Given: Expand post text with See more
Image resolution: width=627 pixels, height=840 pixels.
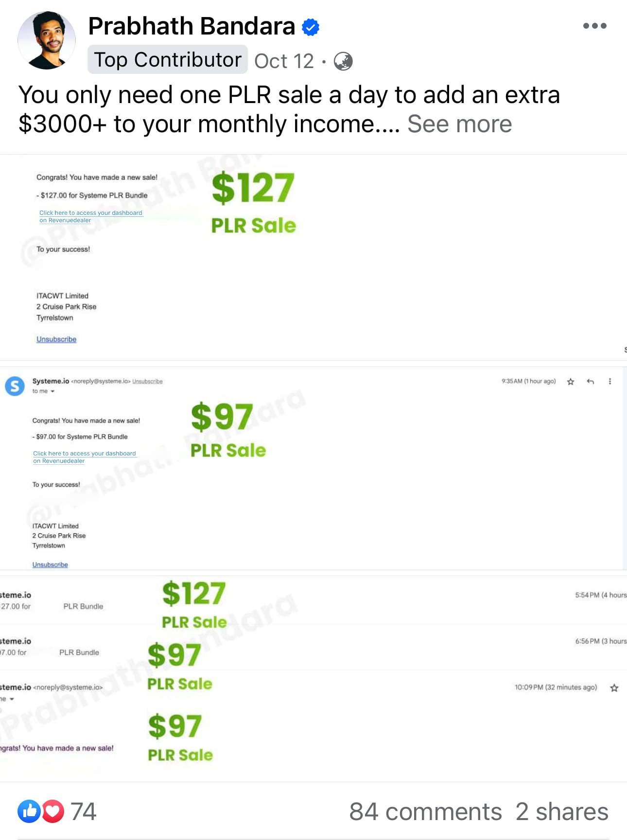Looking at the screenshot, I should (459, 124).
